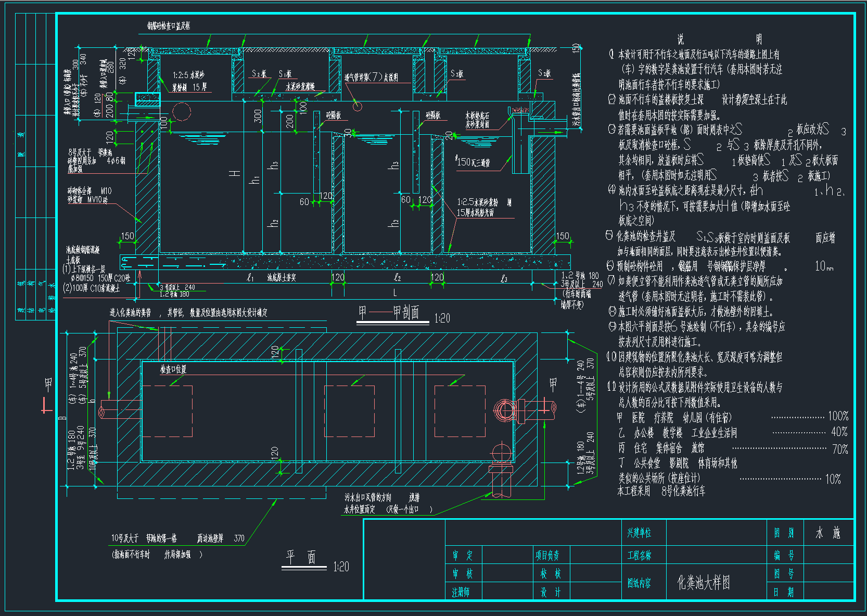
Task: Select the '审核' title block label
Action: click(463, 574)
